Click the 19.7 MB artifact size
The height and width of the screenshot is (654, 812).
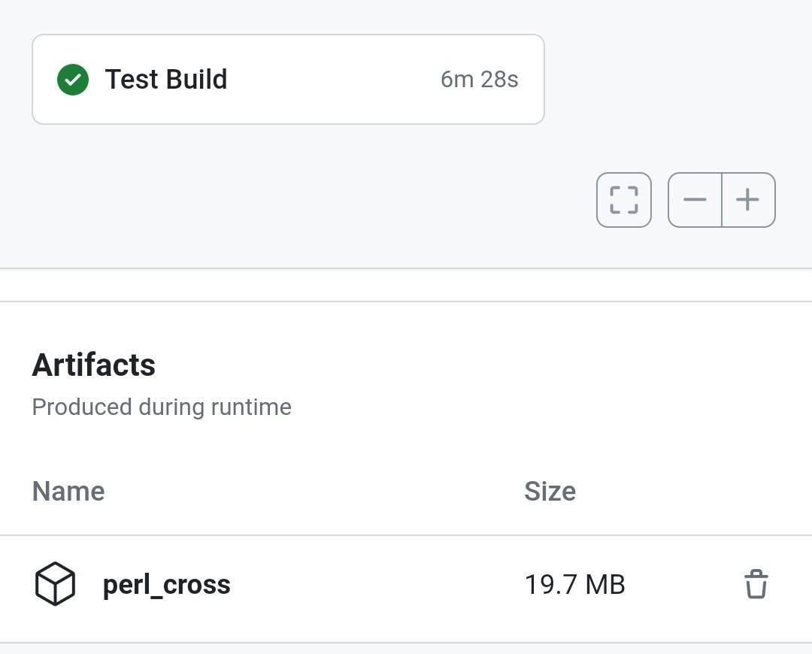[574, 585]
